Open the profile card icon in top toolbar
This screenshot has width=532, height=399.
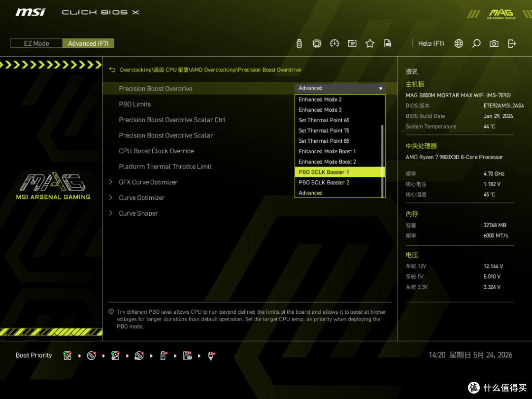352,43
